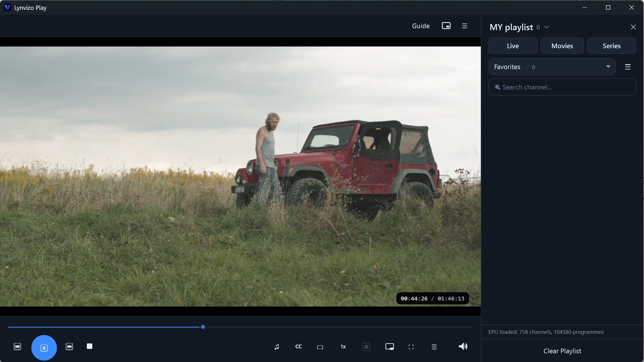Maximize the Lynvizo Play window
The width and height of the screenshot is (644, 362).
608,8
